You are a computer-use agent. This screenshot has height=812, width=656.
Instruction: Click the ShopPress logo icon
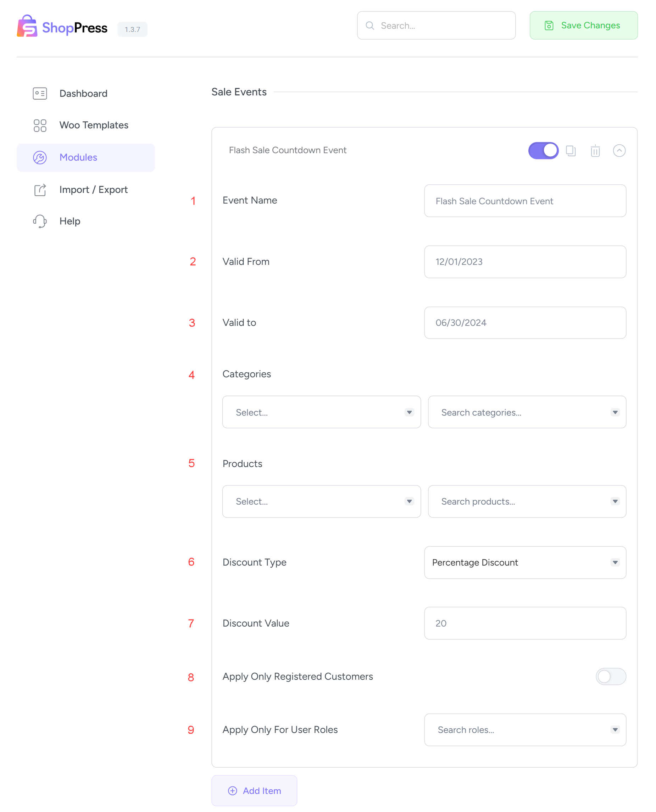[x=27, y=26]
